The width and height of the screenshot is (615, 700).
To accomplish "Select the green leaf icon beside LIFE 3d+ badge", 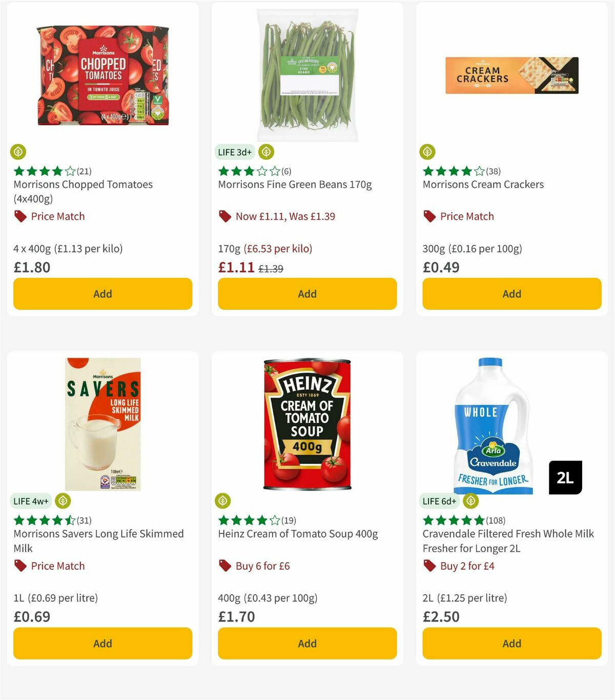I will pyautogui.click(x=265, y=152).
